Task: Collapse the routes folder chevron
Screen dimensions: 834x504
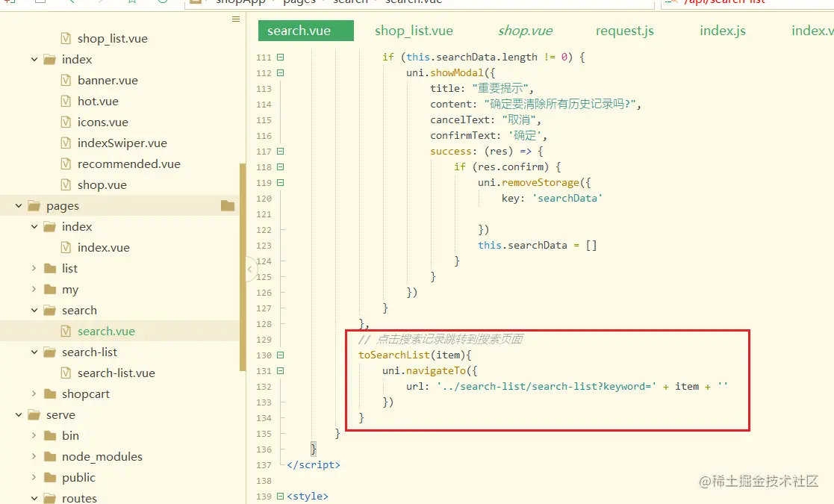Action: (34, 498)
